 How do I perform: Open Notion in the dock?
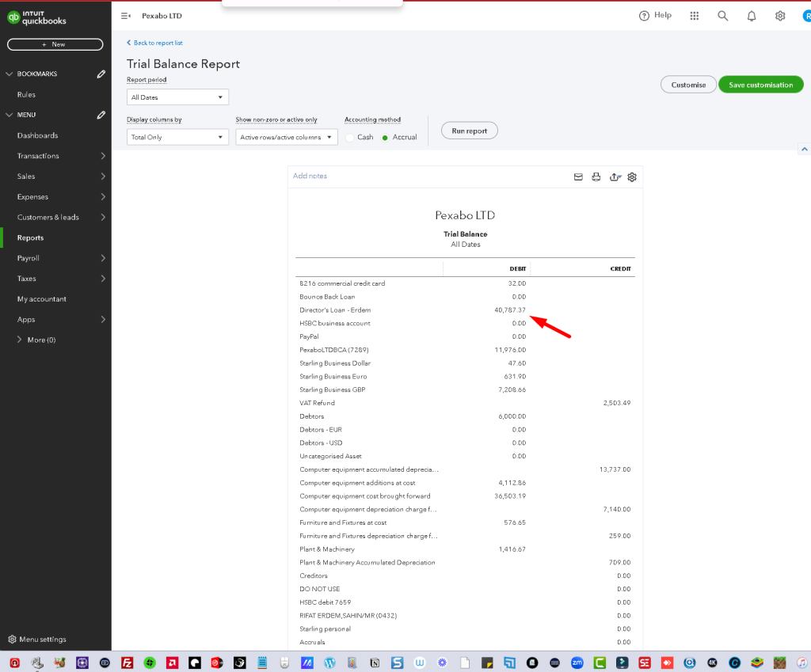375,663
